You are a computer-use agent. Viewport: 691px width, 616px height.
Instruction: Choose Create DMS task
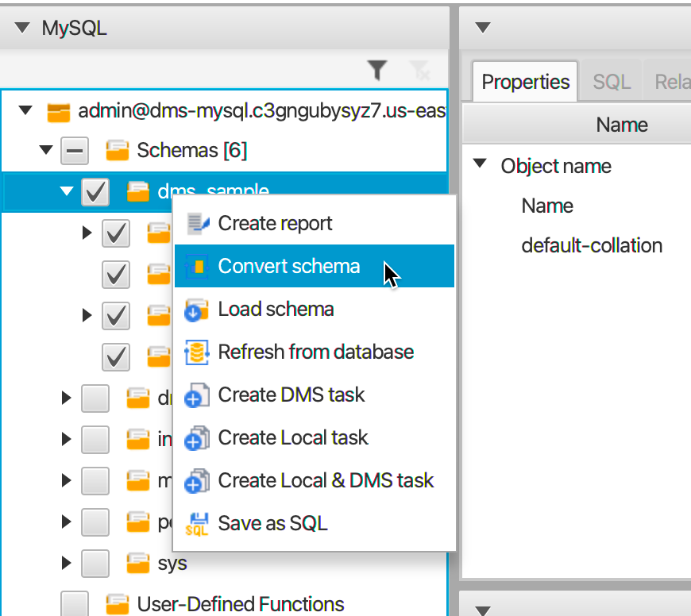(x=315, y=395)
